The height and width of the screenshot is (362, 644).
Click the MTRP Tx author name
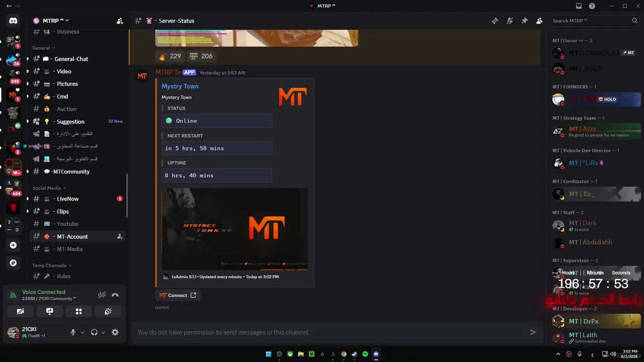tap(168, 72)
